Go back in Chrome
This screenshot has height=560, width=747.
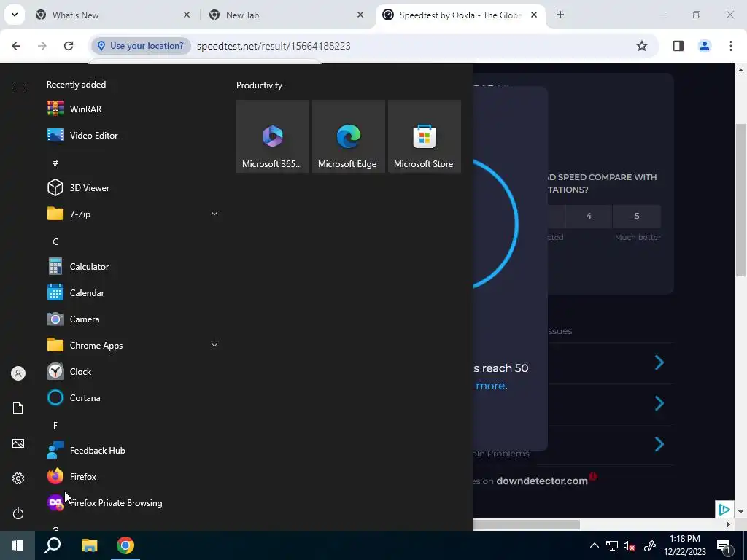(x=16, y=46)
